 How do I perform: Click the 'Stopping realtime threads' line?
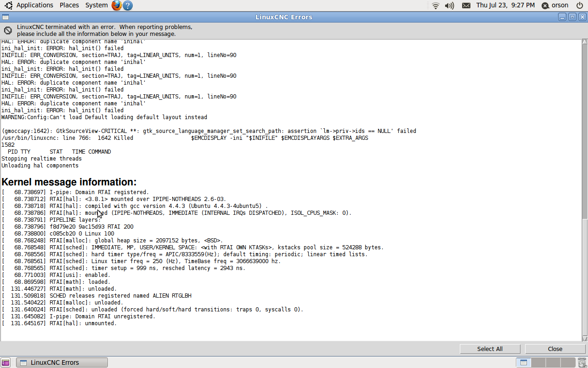41,159
